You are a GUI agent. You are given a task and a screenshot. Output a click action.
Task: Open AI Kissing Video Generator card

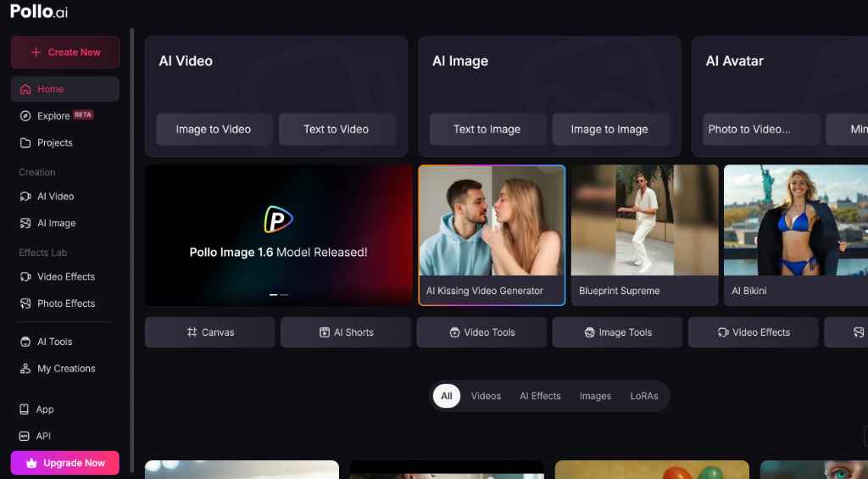point(492,236)
